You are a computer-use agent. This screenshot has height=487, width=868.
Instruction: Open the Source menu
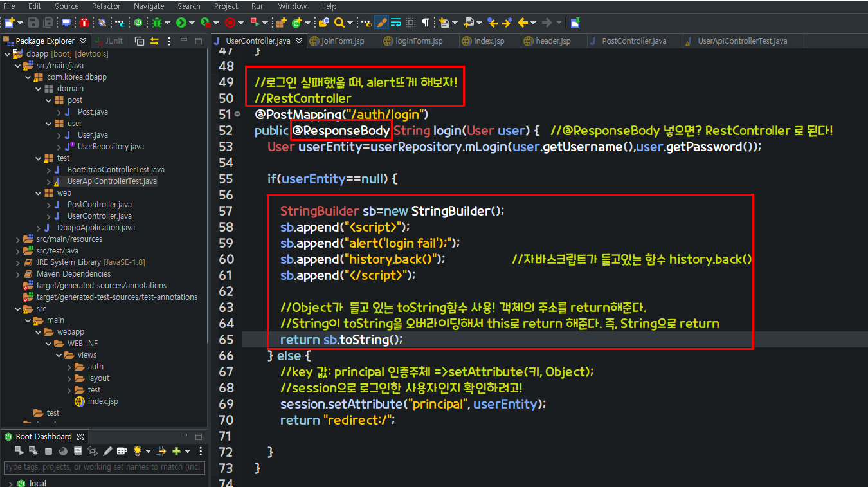(67, 6)
